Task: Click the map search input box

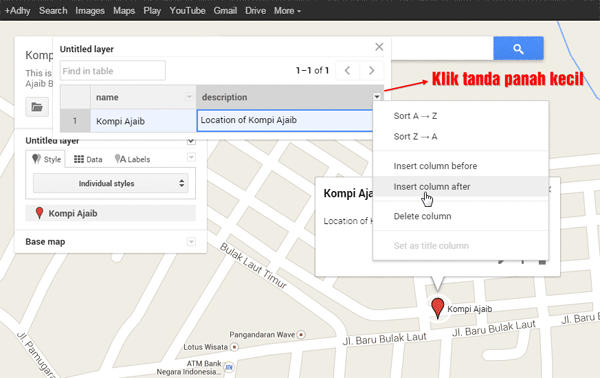Action: tap(442, 49)
